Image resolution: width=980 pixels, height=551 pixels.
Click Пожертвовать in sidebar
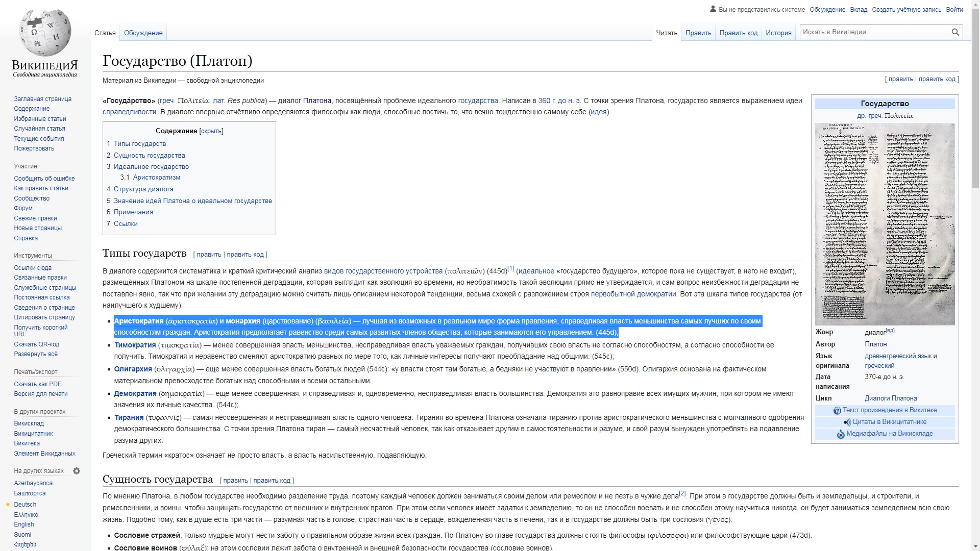(x=34, y=148)
